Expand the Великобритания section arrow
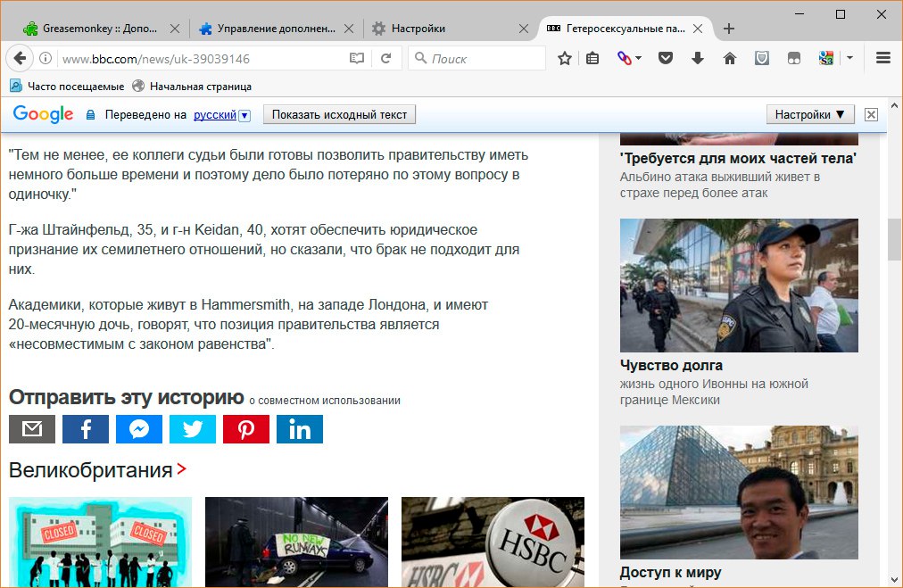 [x=181, y=469]
